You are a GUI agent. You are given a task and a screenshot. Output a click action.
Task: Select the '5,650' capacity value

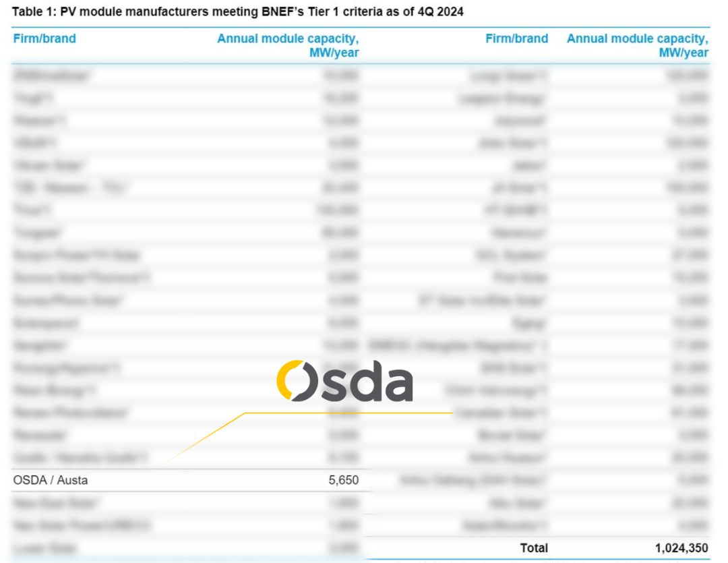click(x=344, y=480)
